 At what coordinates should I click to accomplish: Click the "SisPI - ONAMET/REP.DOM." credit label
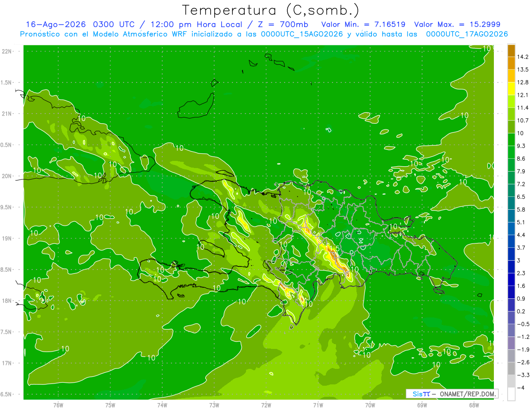tap(452, 394)
